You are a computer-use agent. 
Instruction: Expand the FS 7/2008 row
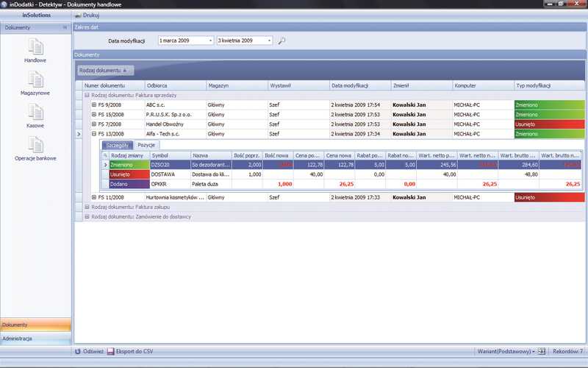click(x=94, y=124)
